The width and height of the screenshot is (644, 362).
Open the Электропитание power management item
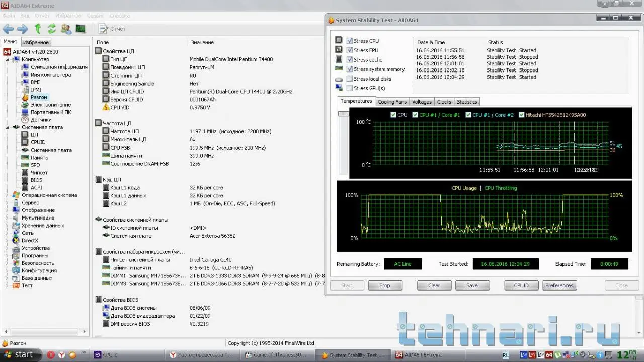[50, 105]
